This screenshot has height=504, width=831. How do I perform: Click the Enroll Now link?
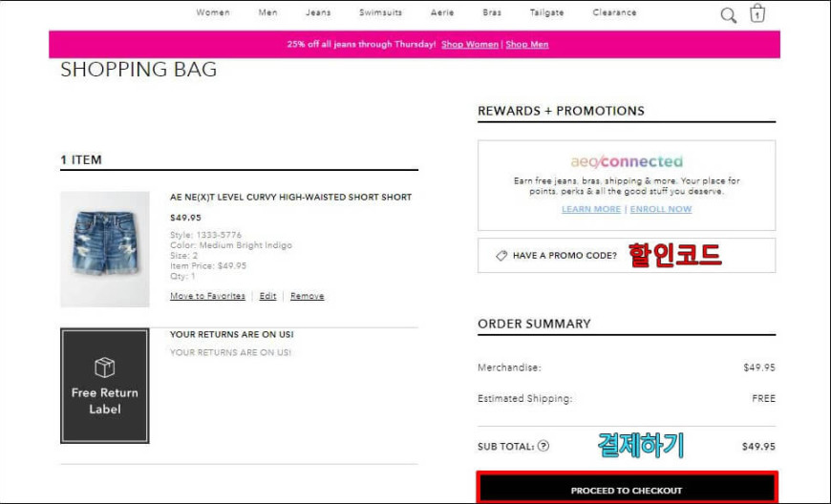(x=660, y=209)
